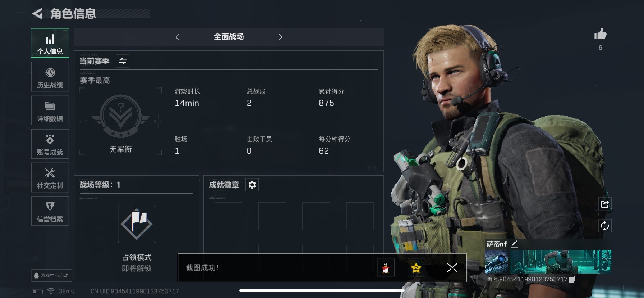Image resolution: width=644 pixels, height=298 pixels.
Task: Open the 信誉档案 sidebar tab
Action: click(x=50, y=211)
